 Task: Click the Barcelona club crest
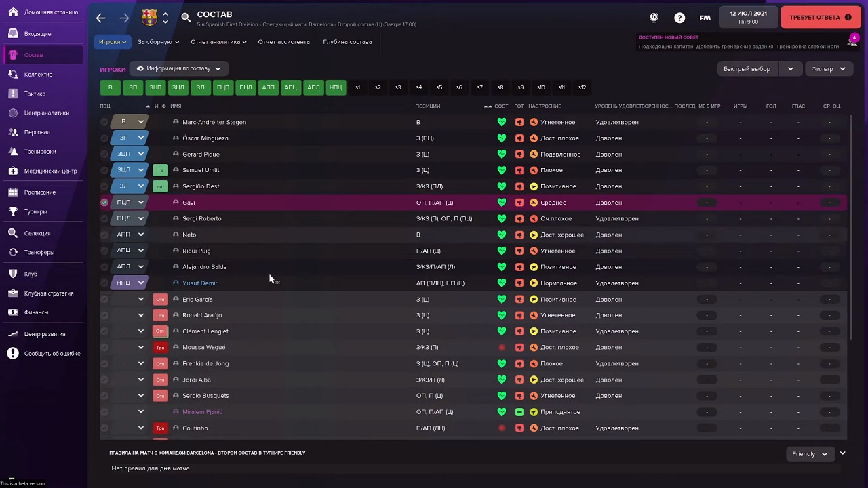click(149, 18)
